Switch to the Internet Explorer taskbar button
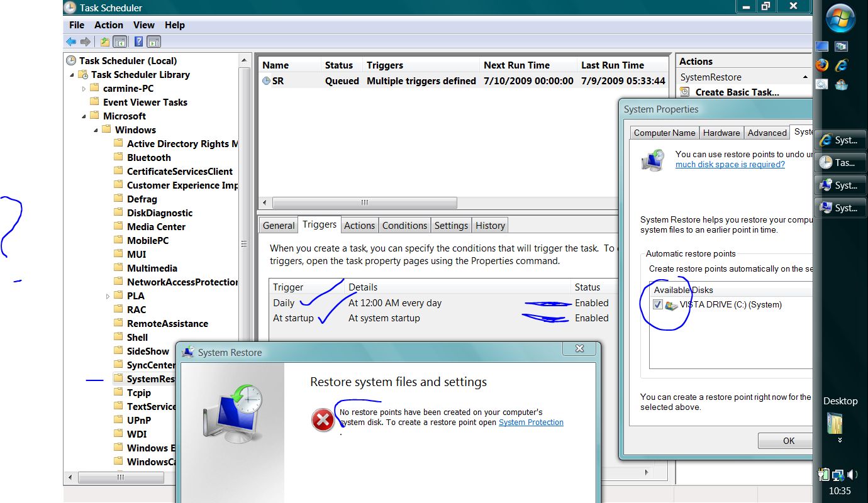The image size is (868, 503). point(840,140)
